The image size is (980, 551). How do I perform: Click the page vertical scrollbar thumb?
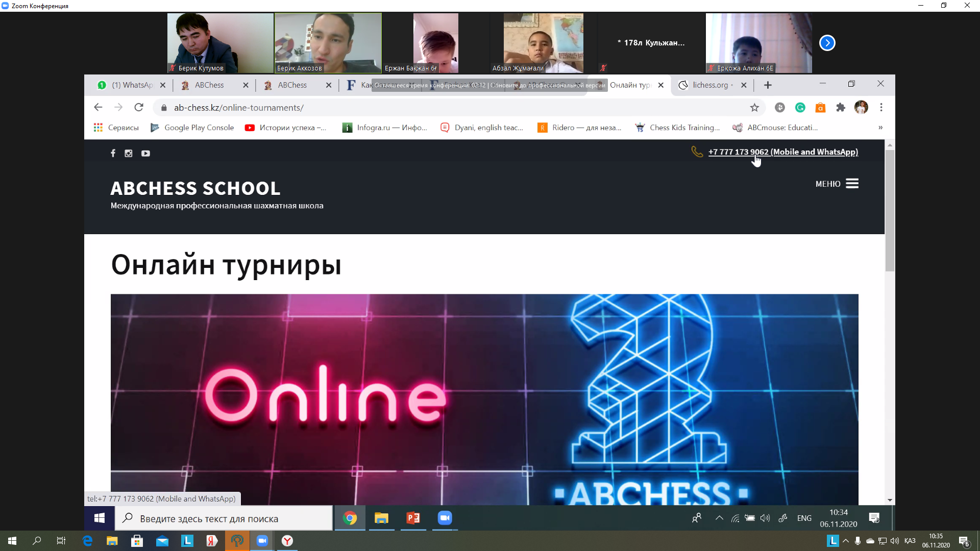click(890, 209)
